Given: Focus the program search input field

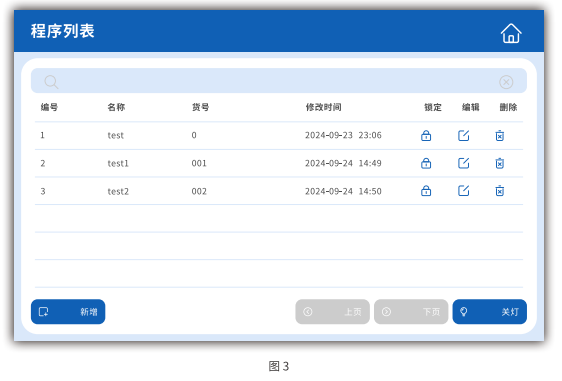Looking at the screenshot, I should pos(278,81).
